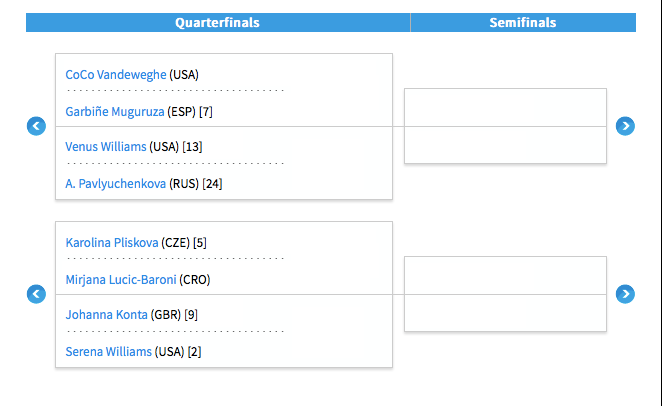Open Mirjana Lucic-Baroni player link
The width and height of the screenshot is (662, 406).
pos(121,280)
